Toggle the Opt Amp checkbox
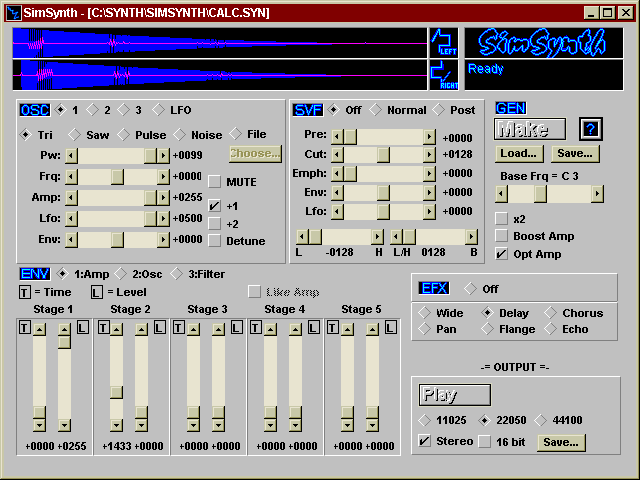 pyautogui.click(x=502, y=254)
